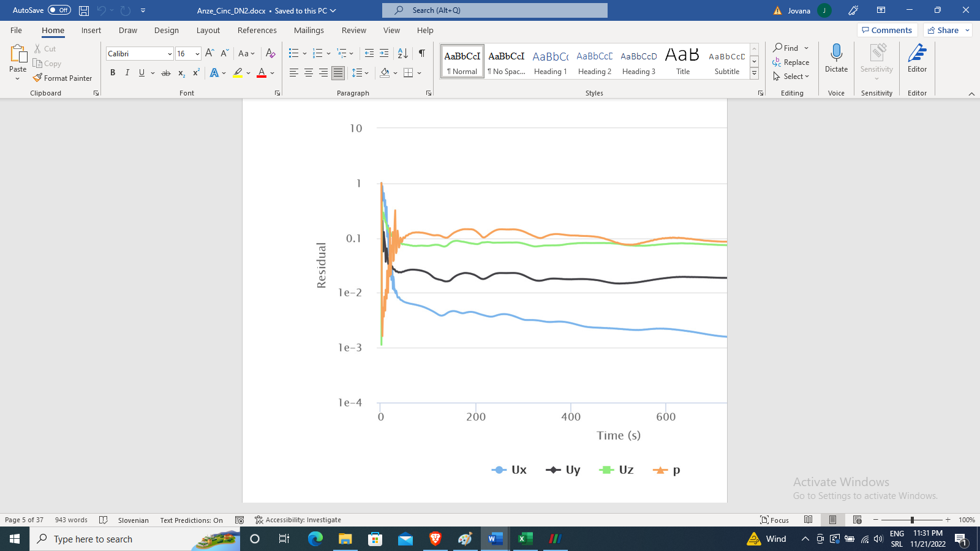The width and height of the screenshot is (980, 551).
Task: Click the Replace button
Action: click(791, 62)
